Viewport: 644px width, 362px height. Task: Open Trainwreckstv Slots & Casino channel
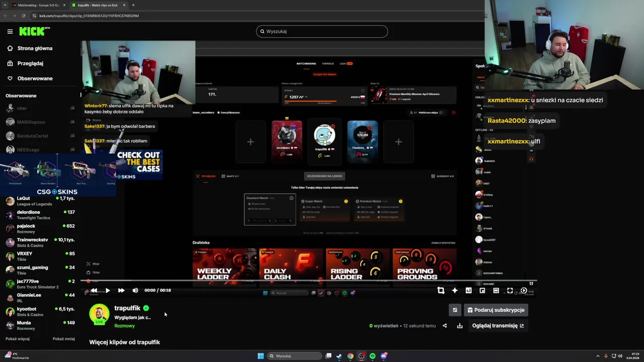(x=40, y=242)
